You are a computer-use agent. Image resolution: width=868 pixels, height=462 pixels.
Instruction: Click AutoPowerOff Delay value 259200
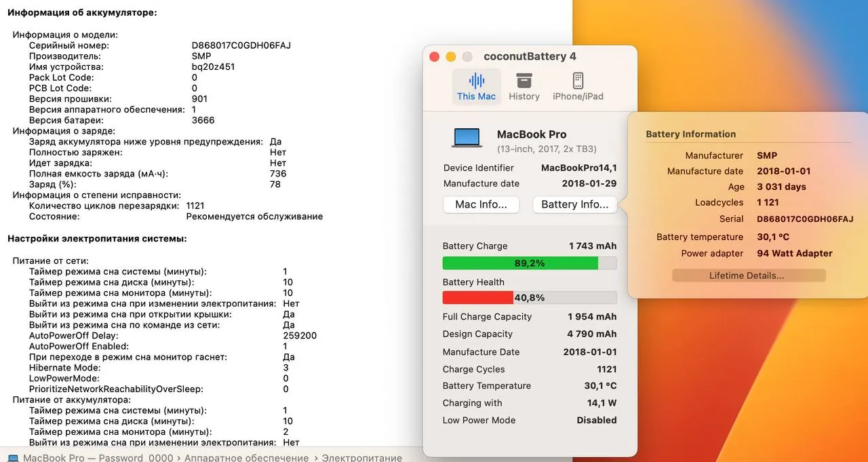pos(300,336)
